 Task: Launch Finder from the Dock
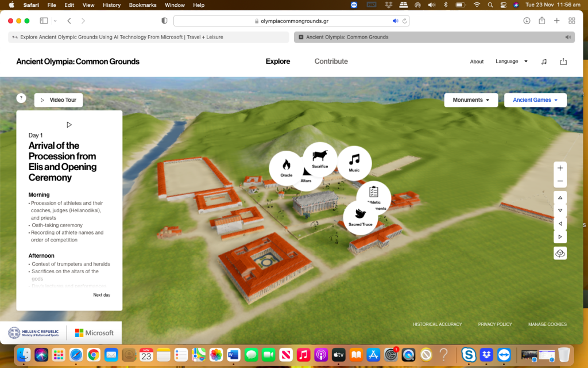(24, 354)
